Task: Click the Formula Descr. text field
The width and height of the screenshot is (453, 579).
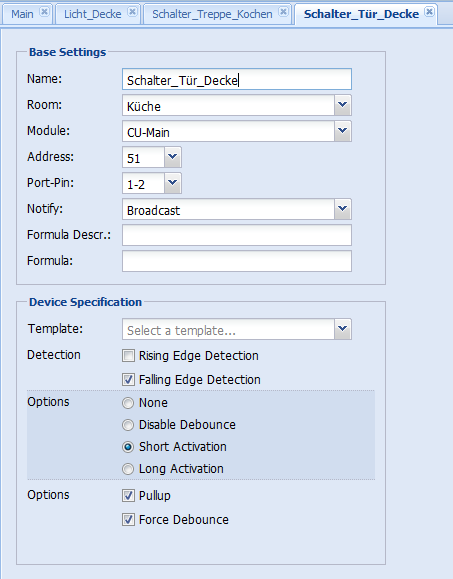Action: 237,235
